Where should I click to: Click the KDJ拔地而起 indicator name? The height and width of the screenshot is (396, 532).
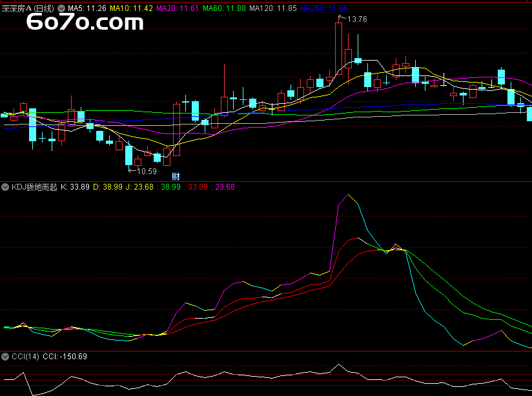click(34, 187)
